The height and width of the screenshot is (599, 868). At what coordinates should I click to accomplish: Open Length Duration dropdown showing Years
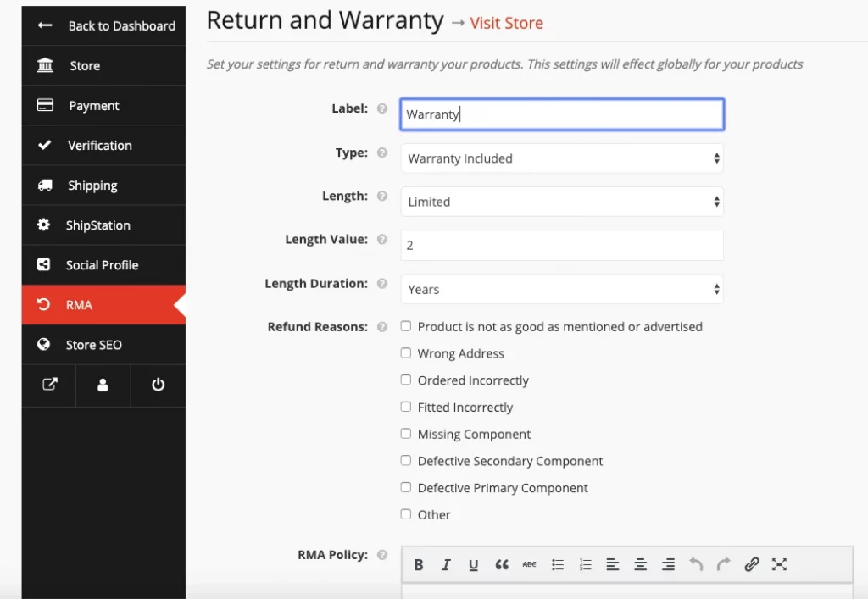(x=562, y=289)
